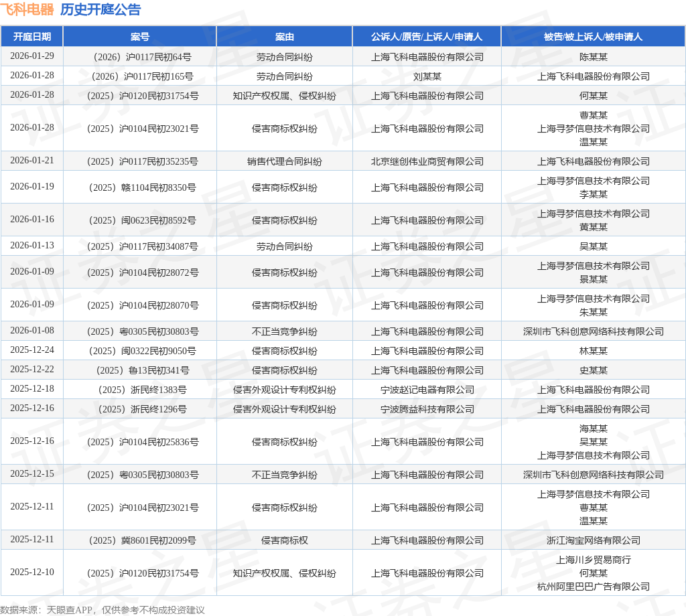Image resolution: width=686 pixels, height=616 pixels.
Task: Click plaintiff 刘某某
Action: (427, 76)
